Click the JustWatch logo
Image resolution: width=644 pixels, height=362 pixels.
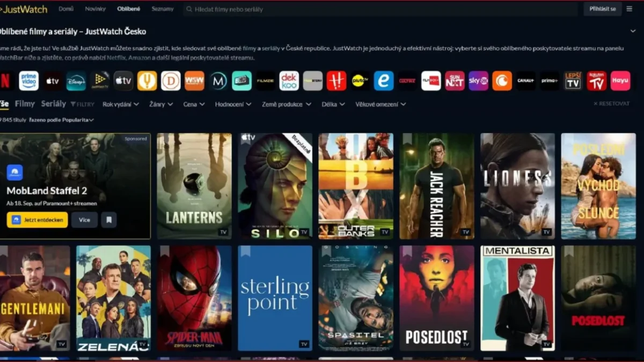[x=24, y=9]
